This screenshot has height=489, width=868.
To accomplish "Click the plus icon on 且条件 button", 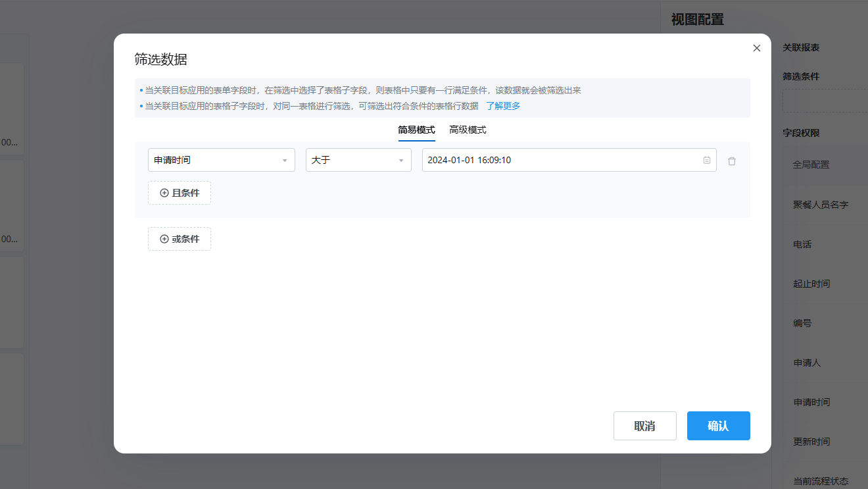I will click(x=164, y=193).
